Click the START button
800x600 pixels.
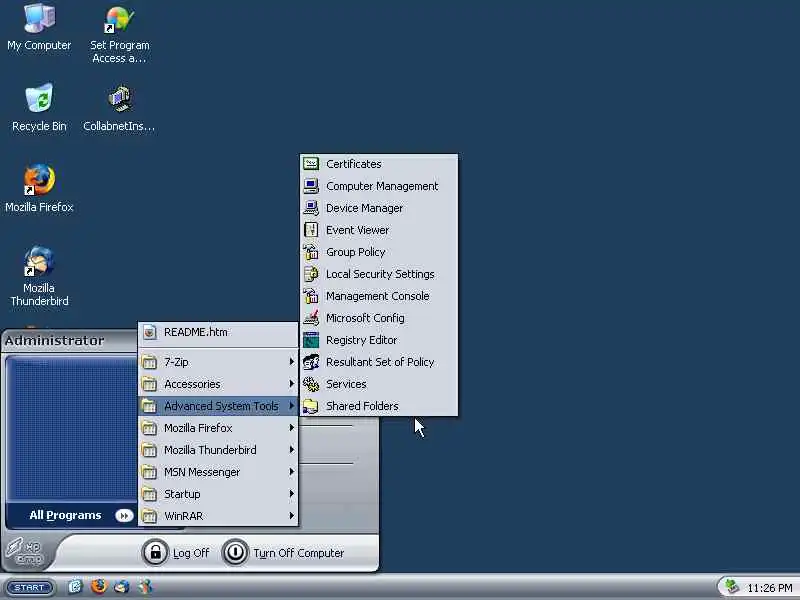pyautogui.click(x=29, y=587)
